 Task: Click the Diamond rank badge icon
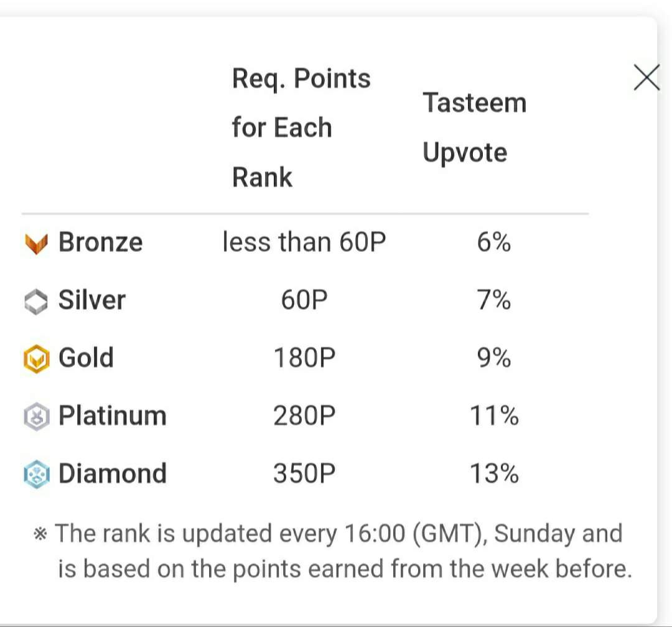tap(37, 475)
